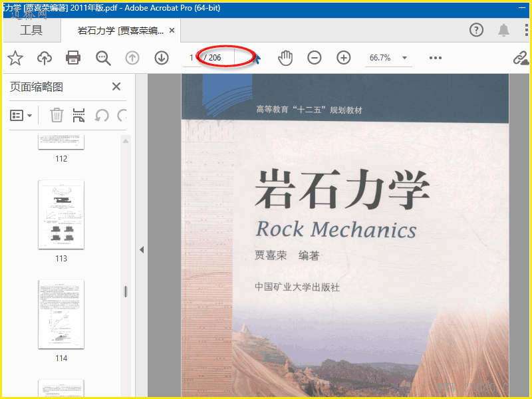Viewport: 532px width, 399px height.
Task: Delete selected pages trash icon
Action: tap(57, 115)
